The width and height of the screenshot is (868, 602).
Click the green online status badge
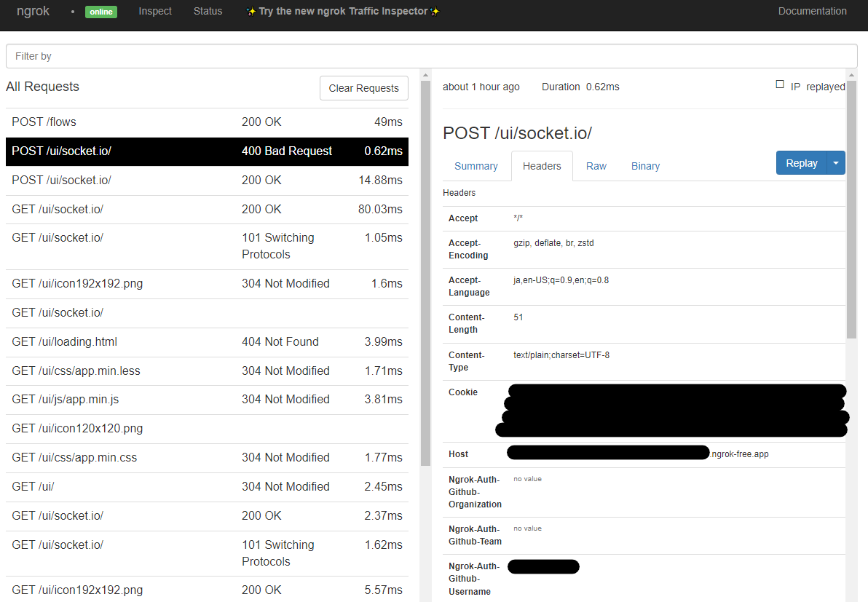[101, 12]
